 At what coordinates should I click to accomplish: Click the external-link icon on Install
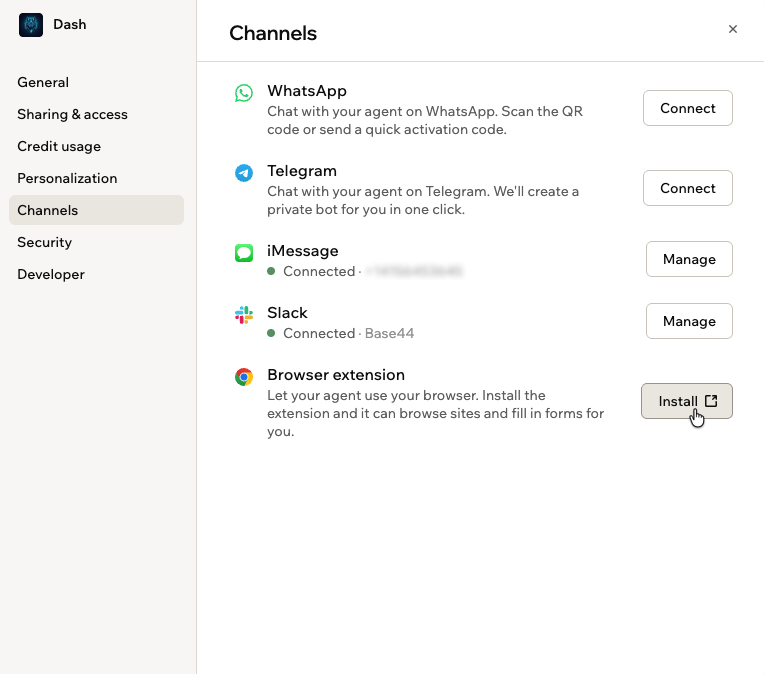tap(711, 401)
